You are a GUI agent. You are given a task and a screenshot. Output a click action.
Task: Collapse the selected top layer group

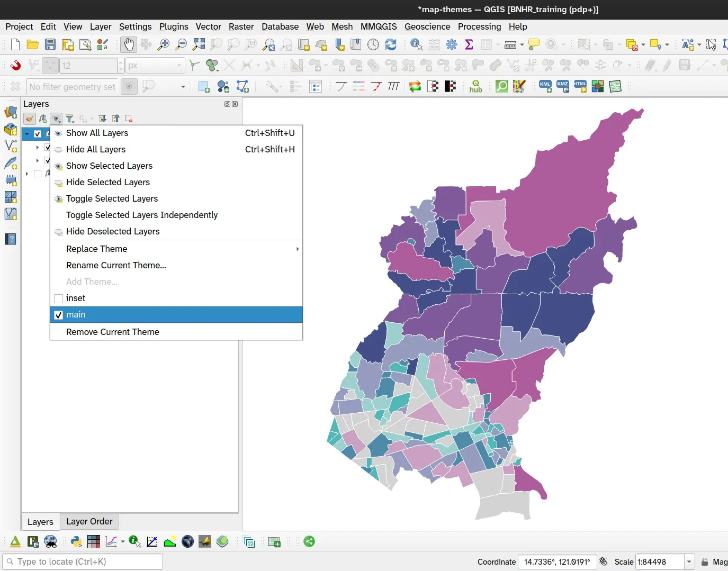[27, 134]
